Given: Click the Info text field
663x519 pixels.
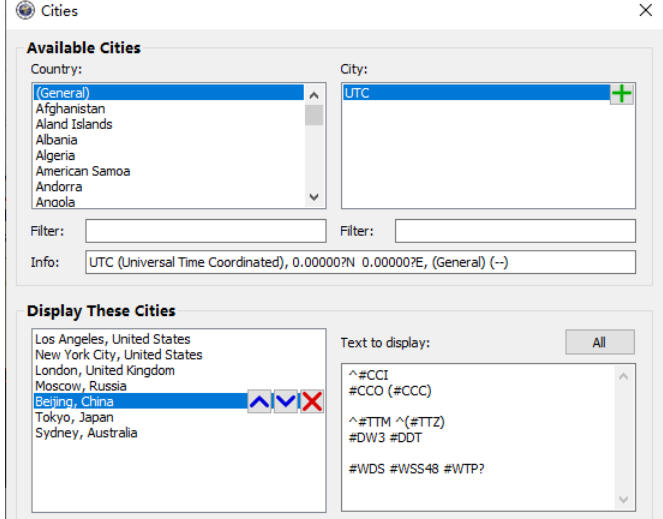Looking at the screenshot, I should coord(360,262).
